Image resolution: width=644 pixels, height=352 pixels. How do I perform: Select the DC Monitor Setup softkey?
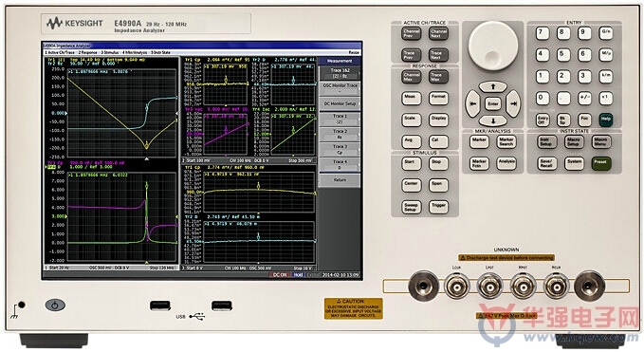point(340,103)
